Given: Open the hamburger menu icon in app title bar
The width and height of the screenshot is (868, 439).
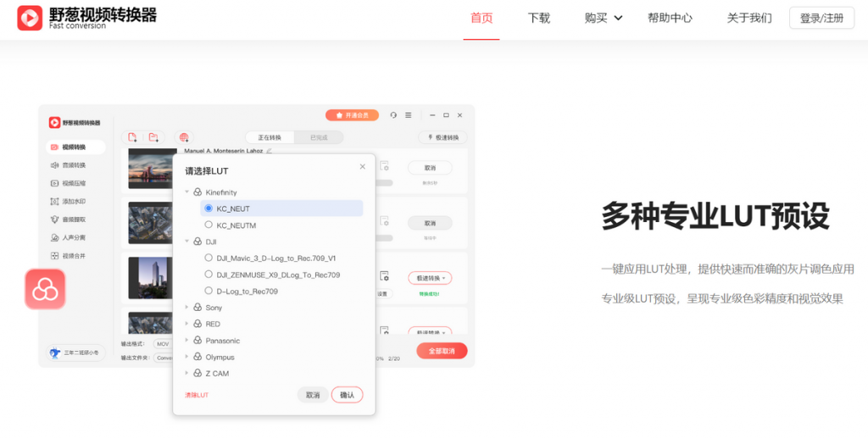Looking at the screenshot, I should coord(408,115).
